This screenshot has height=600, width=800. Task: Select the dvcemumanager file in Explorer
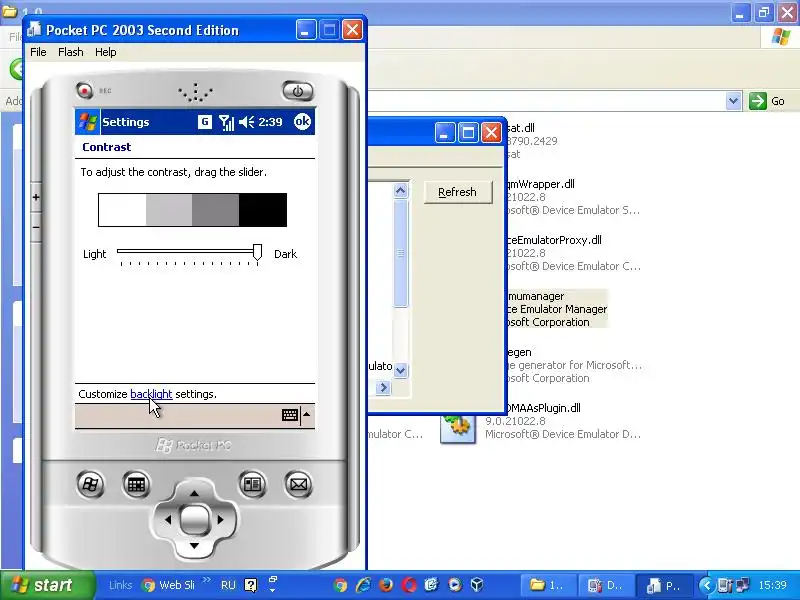tap(556, 309)
